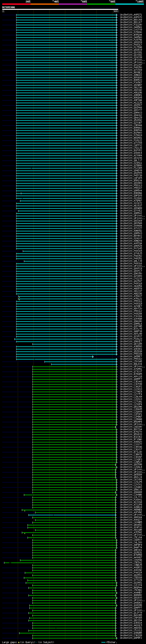
Task: Select the UniRef100_B7HGR5 label
Action: tap(131, 374)
